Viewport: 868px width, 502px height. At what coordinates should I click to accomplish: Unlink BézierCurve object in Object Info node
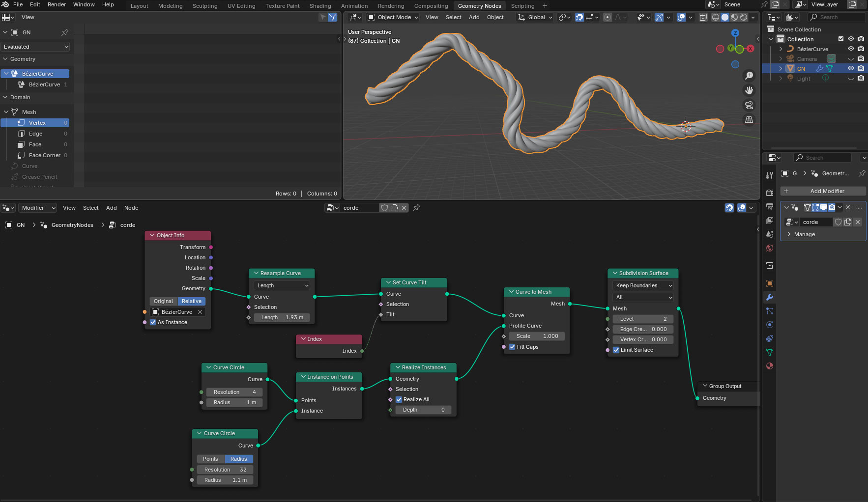[200, 312]
